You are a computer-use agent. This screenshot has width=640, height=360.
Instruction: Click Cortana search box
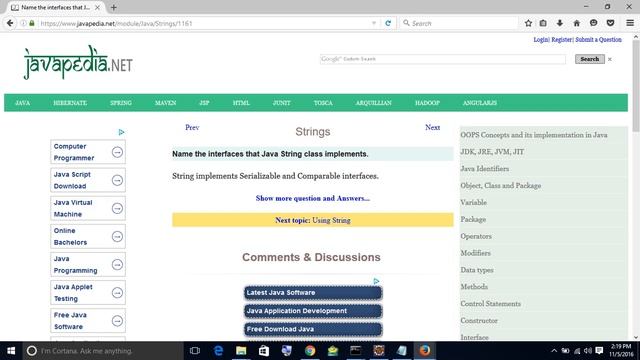[x=103, y=351]
